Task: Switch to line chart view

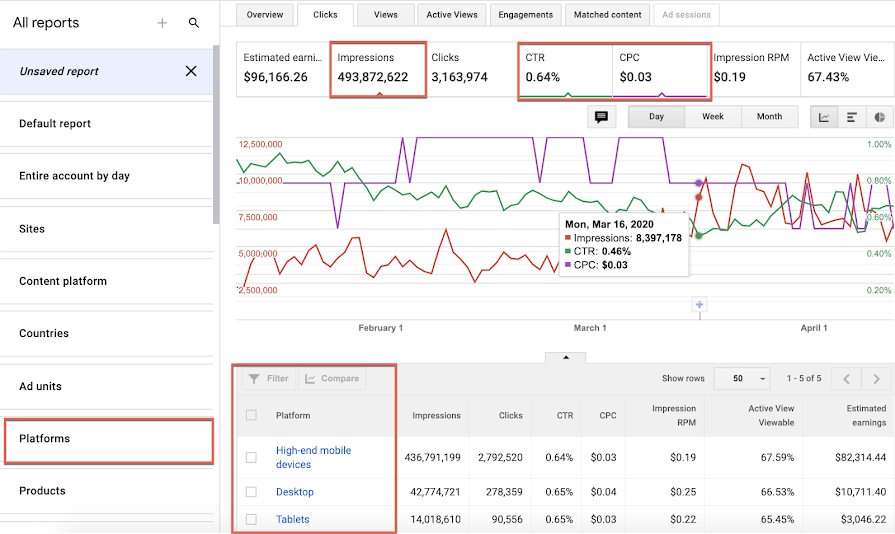Action: click(x=824, y=117)
